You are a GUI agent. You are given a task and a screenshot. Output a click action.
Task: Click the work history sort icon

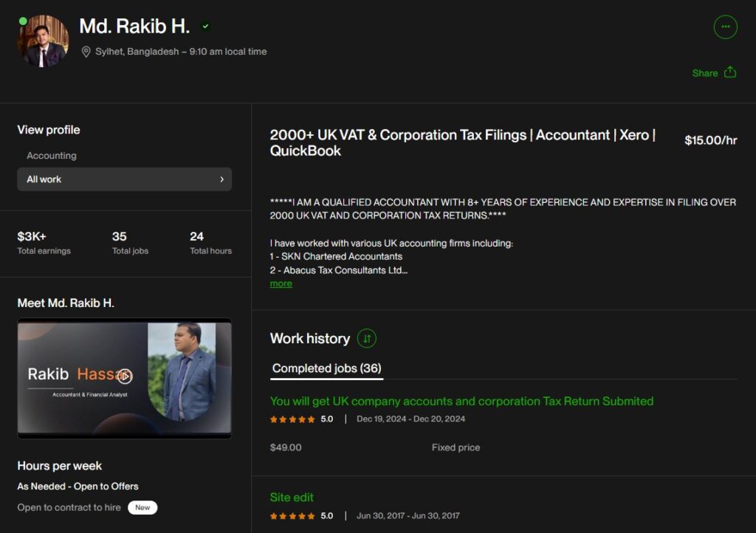point(366,338)
